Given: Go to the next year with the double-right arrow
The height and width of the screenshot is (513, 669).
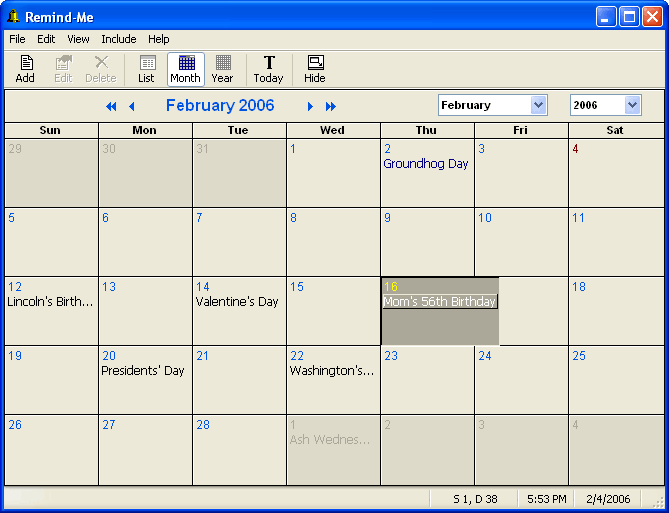Looking at the screenshot, I should pos(331,106).
